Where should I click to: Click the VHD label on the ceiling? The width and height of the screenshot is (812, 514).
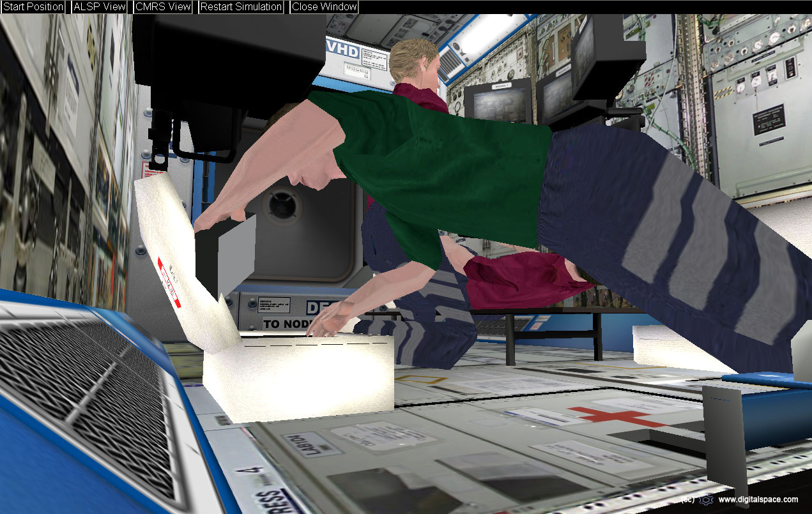[x=342, y=49]
